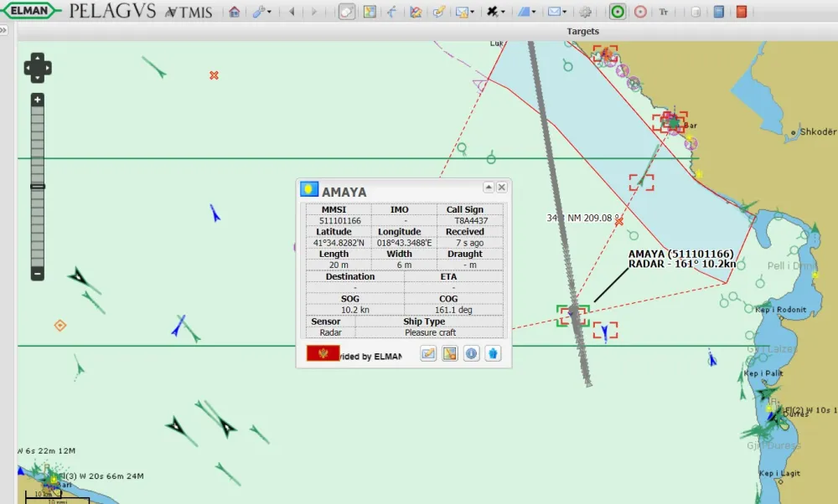Click the zoom level slider handle
The width and height of the screenshot is (838, 504).
38,186
